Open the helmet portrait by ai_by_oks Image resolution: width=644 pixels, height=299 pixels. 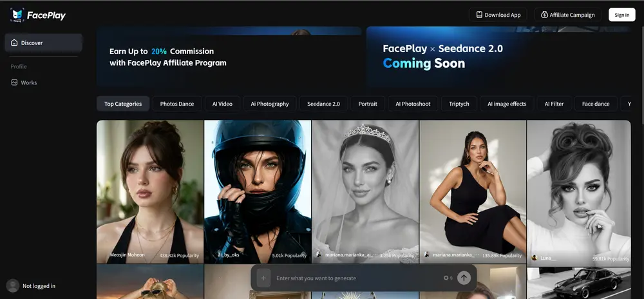258,191
